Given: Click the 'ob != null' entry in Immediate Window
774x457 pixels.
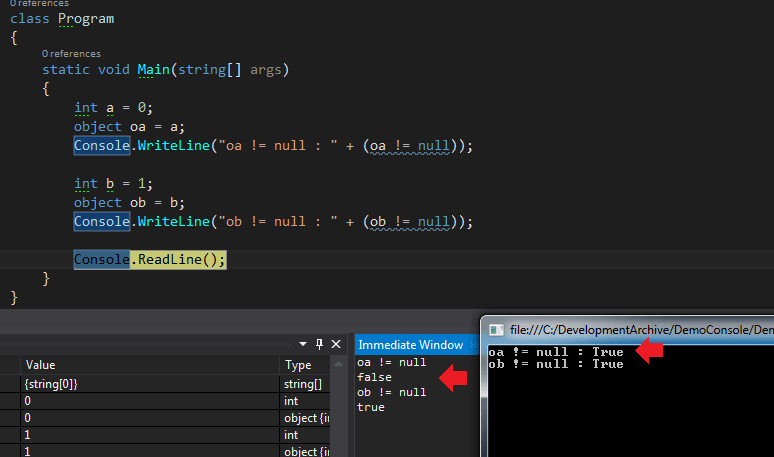Looking at the screenshot, I should click(391, 392).
